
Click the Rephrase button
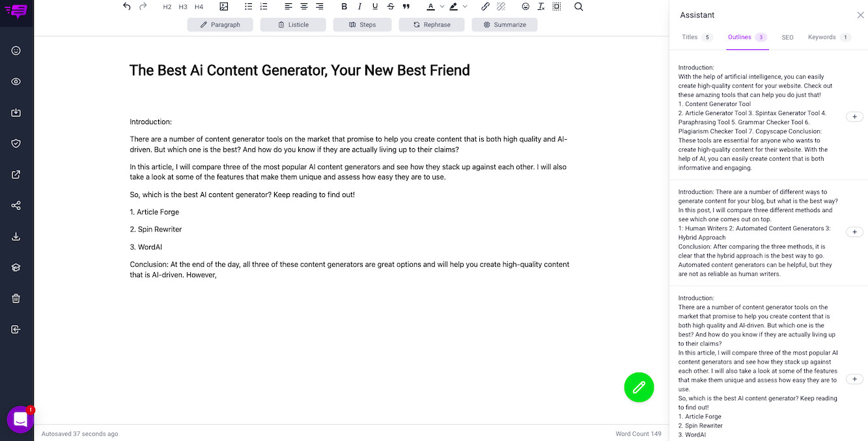pos(431,25)
